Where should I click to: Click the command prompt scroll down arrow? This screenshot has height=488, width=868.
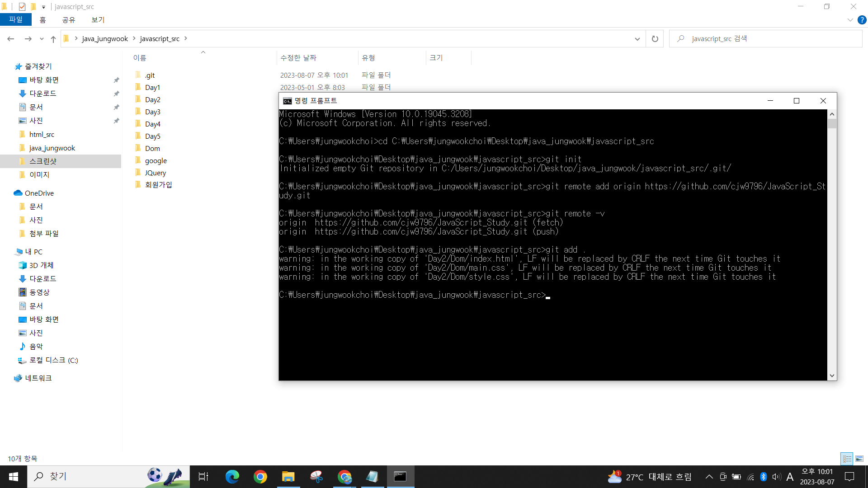[x=832, y=375]
